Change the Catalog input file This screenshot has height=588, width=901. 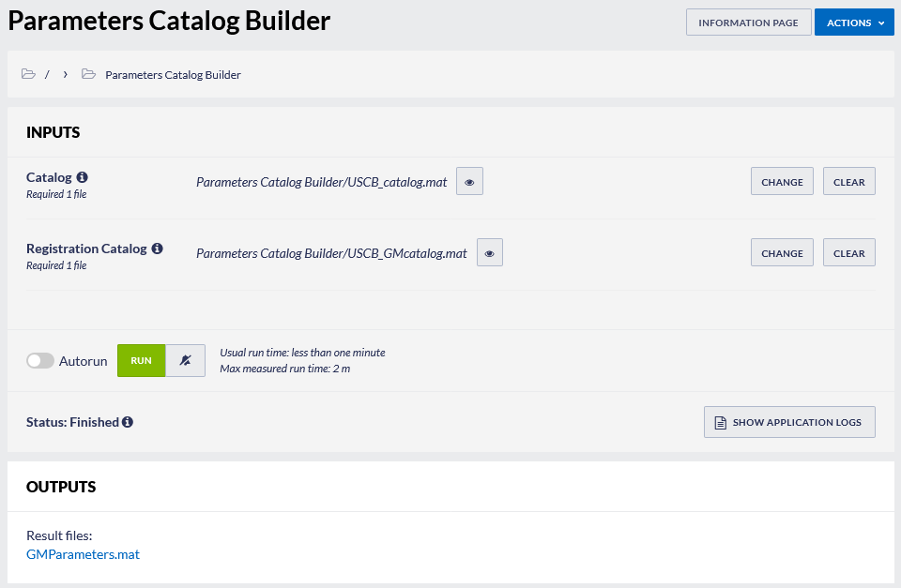782,181
